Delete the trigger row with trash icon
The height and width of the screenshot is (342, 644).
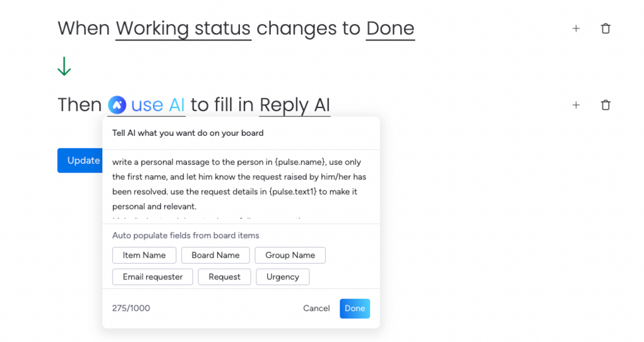[605, 28]
